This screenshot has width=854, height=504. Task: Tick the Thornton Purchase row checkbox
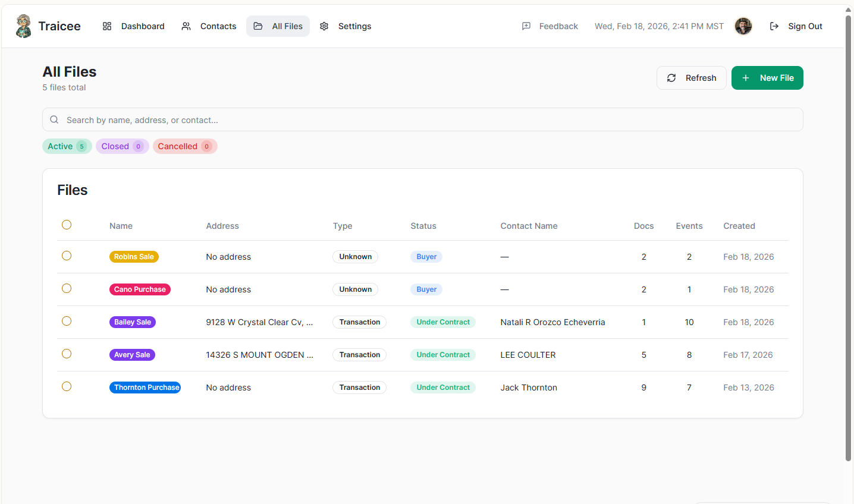click(x=67, y=386)
